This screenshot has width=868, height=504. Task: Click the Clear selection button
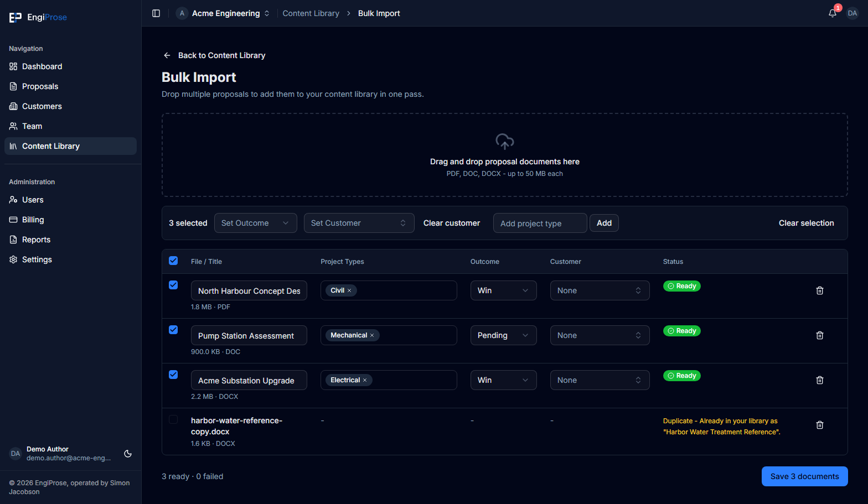tap(807, 223)
